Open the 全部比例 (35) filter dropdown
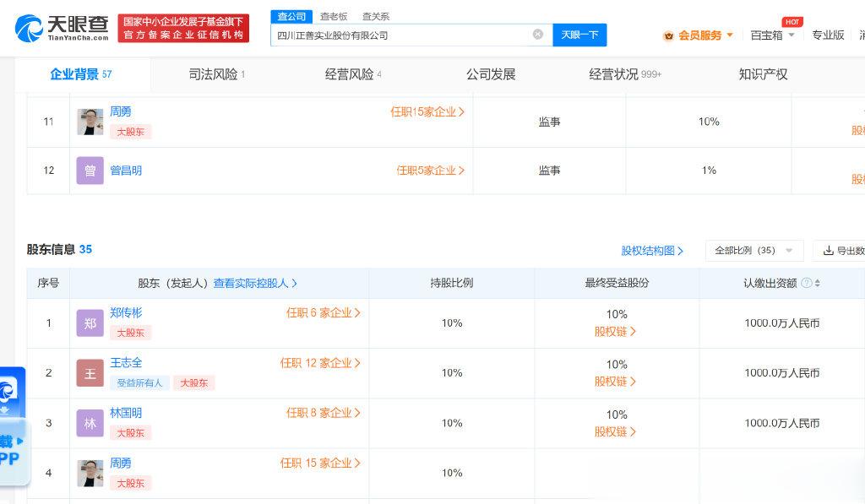The width and height of the screenshot is (865, 504). click(x=754, y=251)
